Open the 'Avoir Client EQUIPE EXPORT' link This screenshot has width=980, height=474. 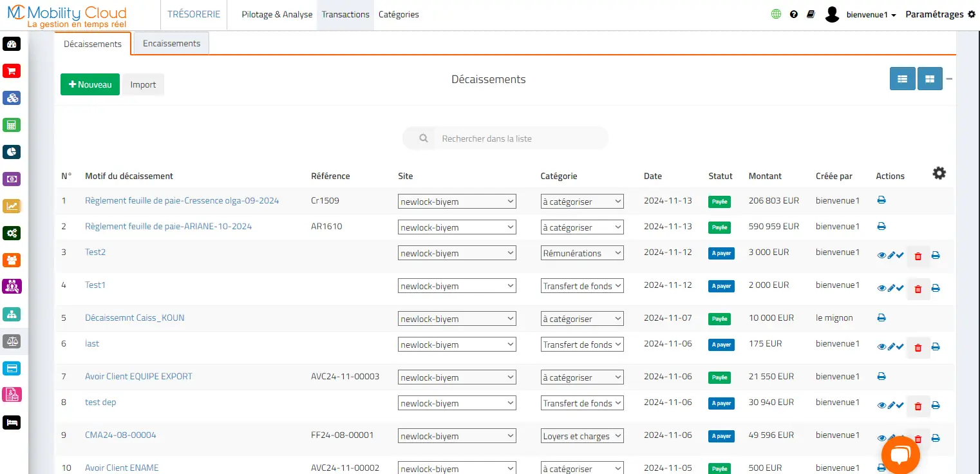coord(138,376)
